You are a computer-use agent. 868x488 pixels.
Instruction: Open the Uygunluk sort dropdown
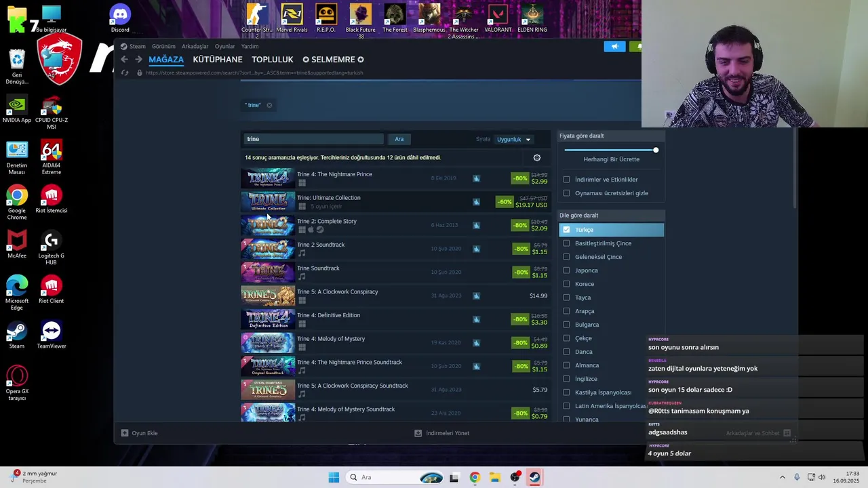coord(513,140)
